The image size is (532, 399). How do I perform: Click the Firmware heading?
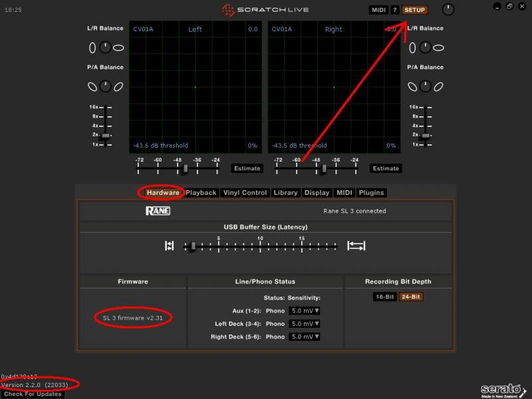click(132, 281)
